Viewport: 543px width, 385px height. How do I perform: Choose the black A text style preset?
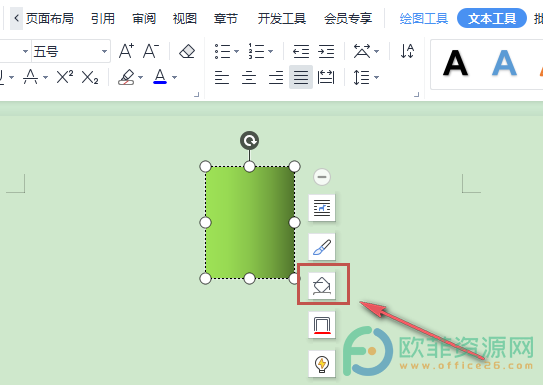click(x=455, y=63)
